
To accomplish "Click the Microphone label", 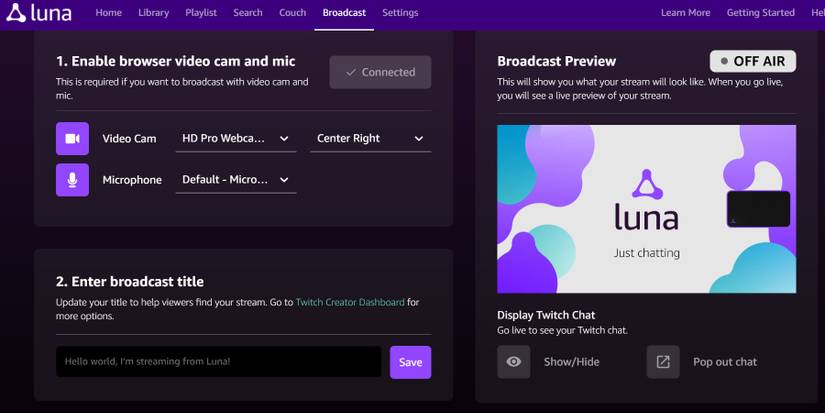I will (132, 180).
